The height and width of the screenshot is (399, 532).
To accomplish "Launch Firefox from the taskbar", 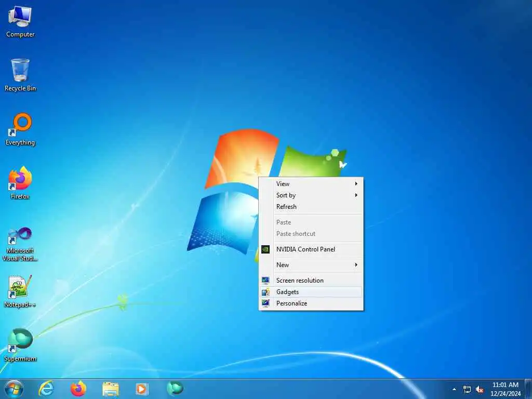I will tap(78, 389).
